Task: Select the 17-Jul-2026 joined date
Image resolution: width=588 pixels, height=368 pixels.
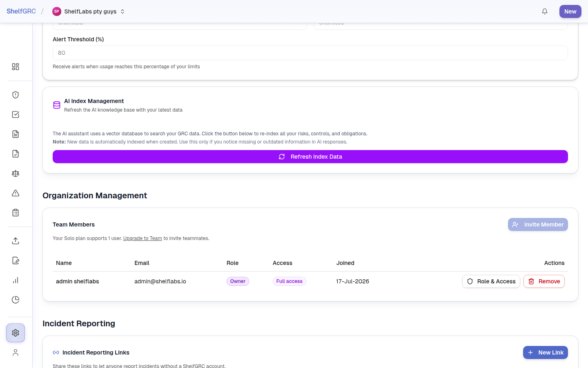Action: click(353, 281)
